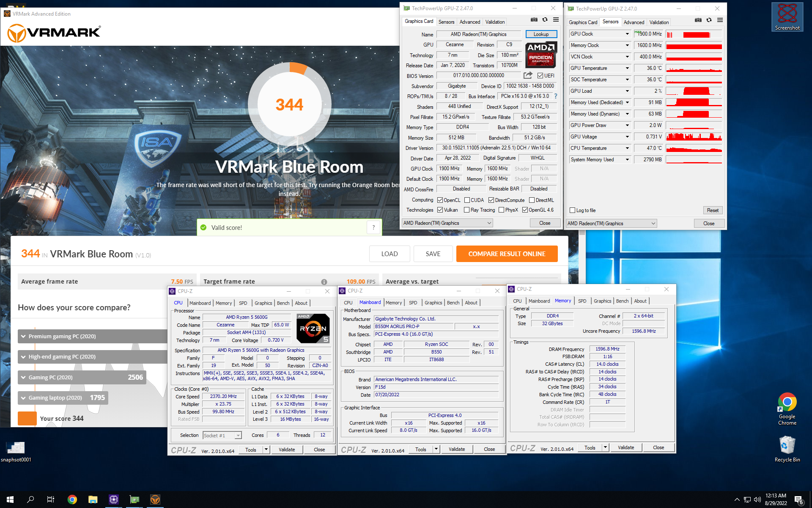This screenshot has height=508, width=812.
Task: Toggle UEFI checkbox in GPU-Z
Action: click(540, 76)
